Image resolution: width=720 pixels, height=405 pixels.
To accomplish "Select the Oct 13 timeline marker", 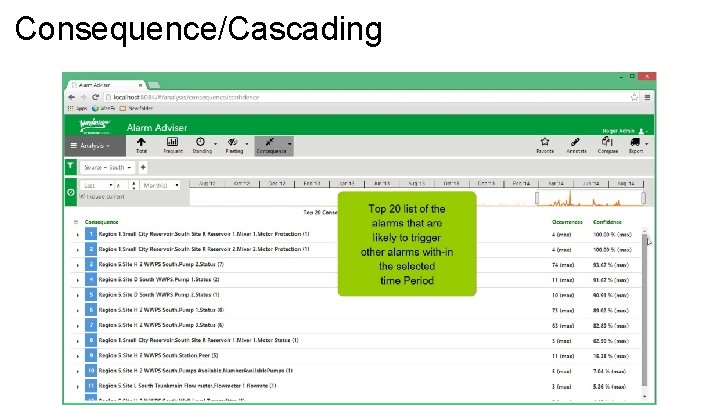I will tap(451, 183).
